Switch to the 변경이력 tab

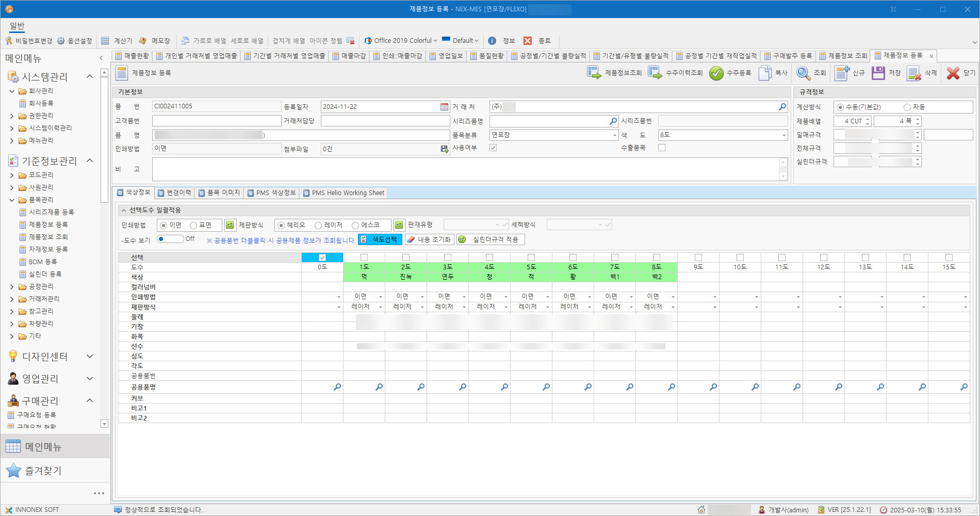tap(174, 193)
